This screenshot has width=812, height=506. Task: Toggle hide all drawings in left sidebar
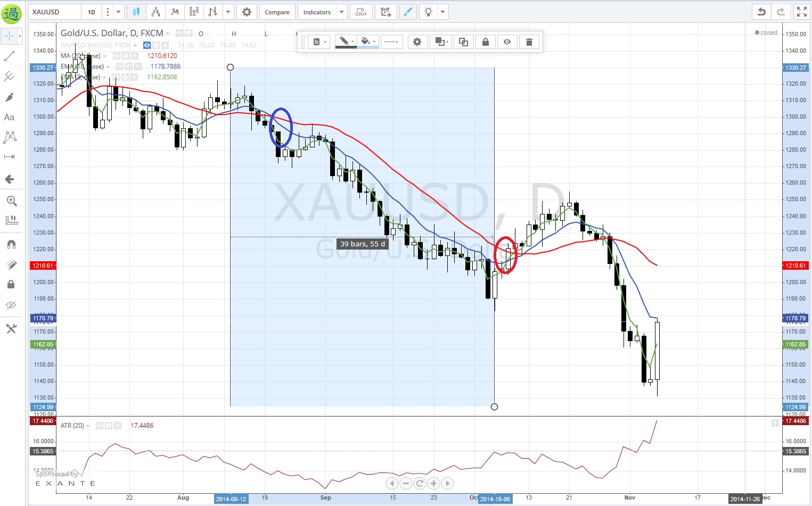tap(11, 305)
